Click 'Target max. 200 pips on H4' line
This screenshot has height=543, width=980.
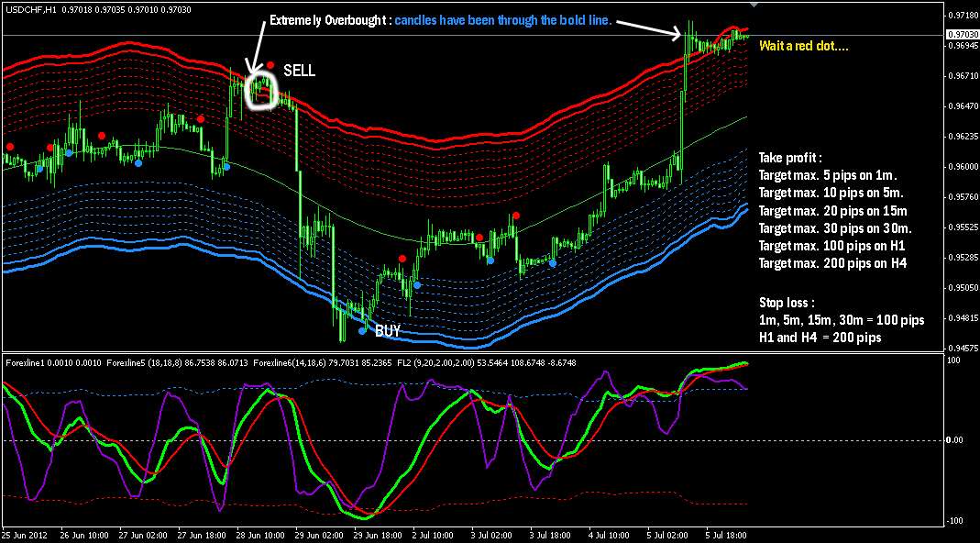pyautogui.click(x=832, y=264)
